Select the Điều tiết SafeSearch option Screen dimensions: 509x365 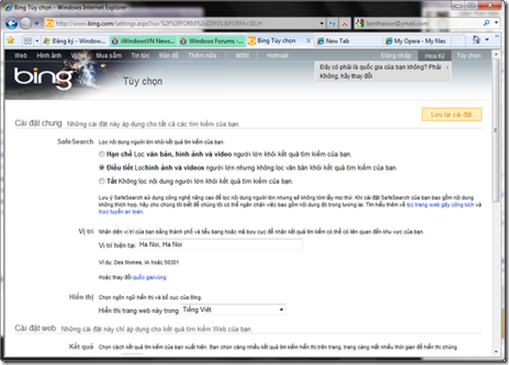pyautogui.click(x=102, y=167)
